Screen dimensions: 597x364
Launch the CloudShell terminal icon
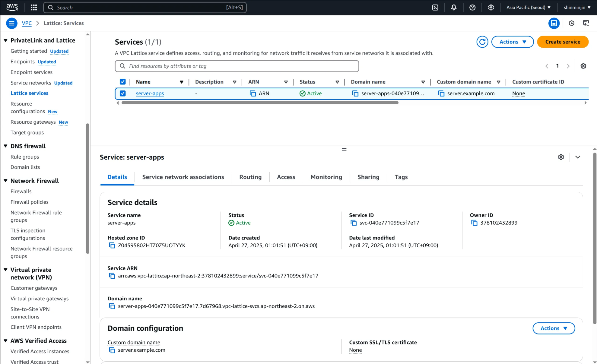(x=435, y=8)
